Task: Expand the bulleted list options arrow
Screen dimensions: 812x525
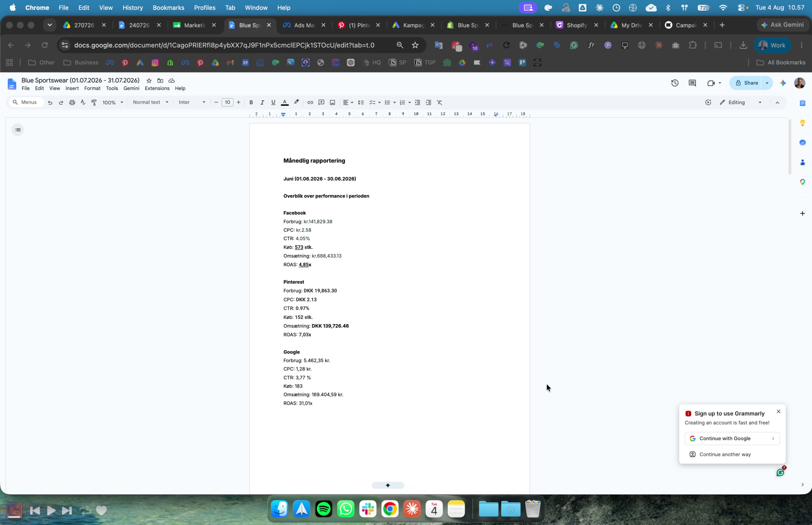Action: (x=394, y=102)
